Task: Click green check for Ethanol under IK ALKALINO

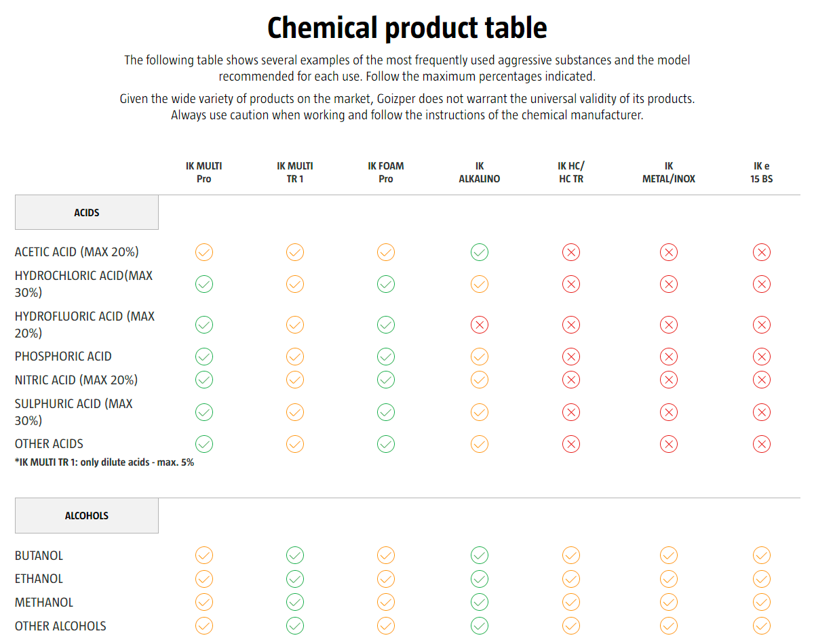Action: [480, 580]
